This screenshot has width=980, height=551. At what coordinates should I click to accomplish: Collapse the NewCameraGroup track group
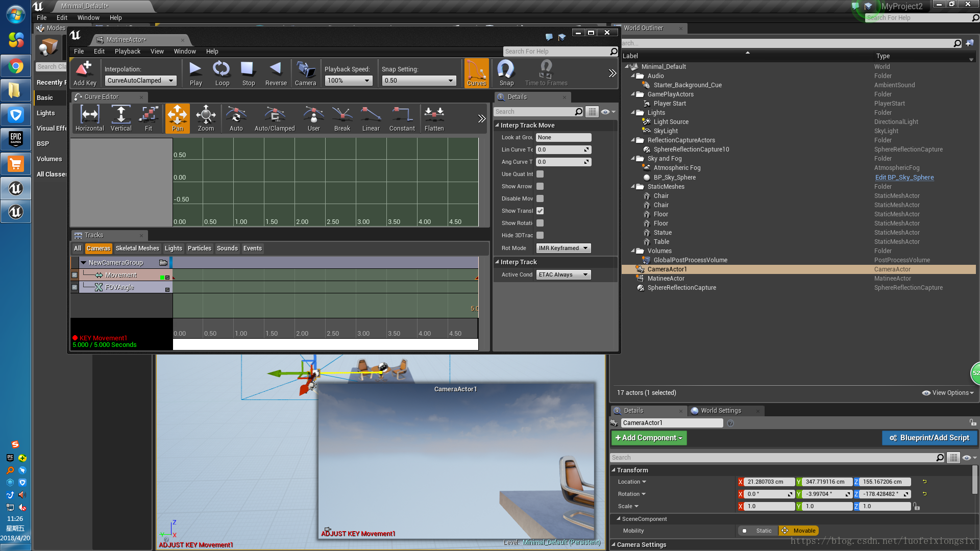point(83,262)
